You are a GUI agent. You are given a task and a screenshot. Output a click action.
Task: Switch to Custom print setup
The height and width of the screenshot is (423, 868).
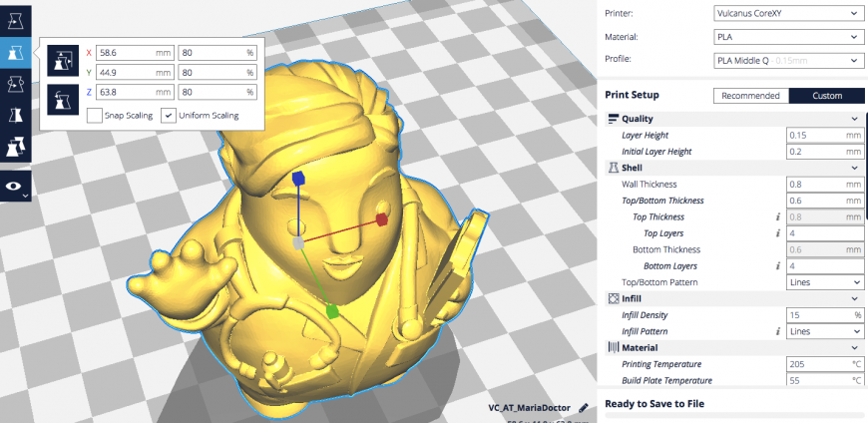827,96
